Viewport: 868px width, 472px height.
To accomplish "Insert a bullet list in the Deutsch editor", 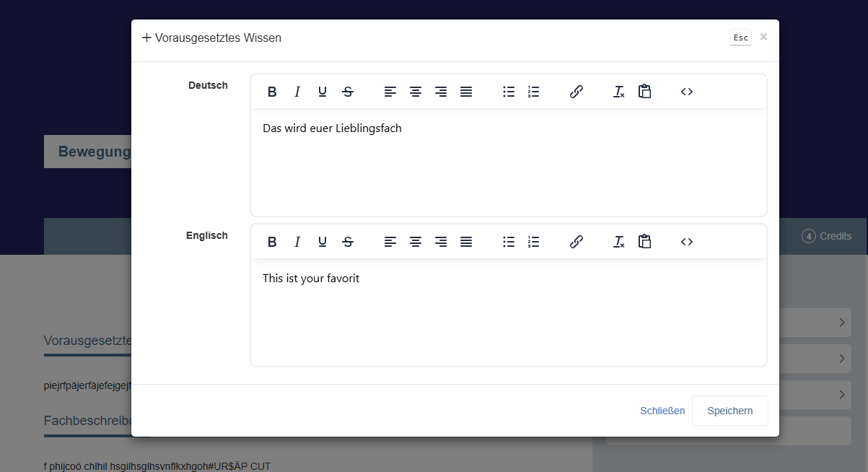I will pos(509,91).
